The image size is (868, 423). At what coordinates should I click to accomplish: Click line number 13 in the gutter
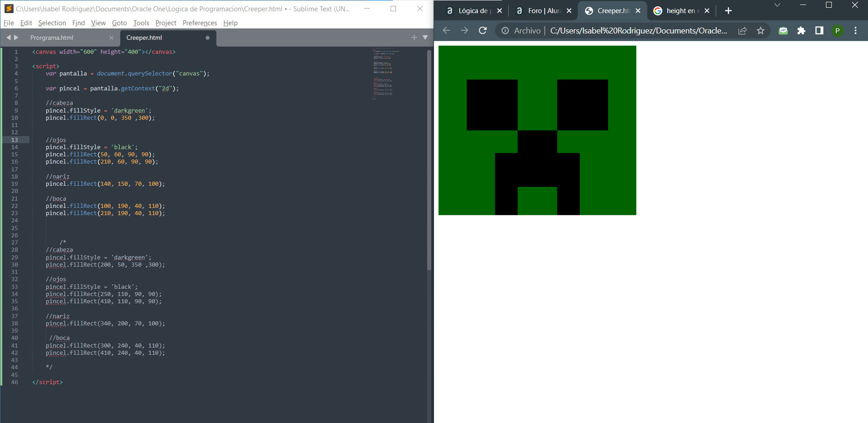pyautogui.click(x=14, y=140)
